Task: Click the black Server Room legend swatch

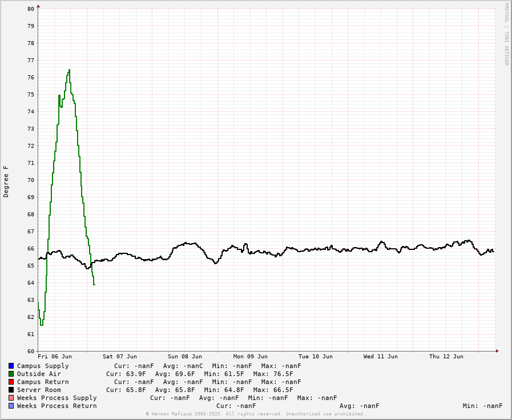Action: [x=11, y=390]
